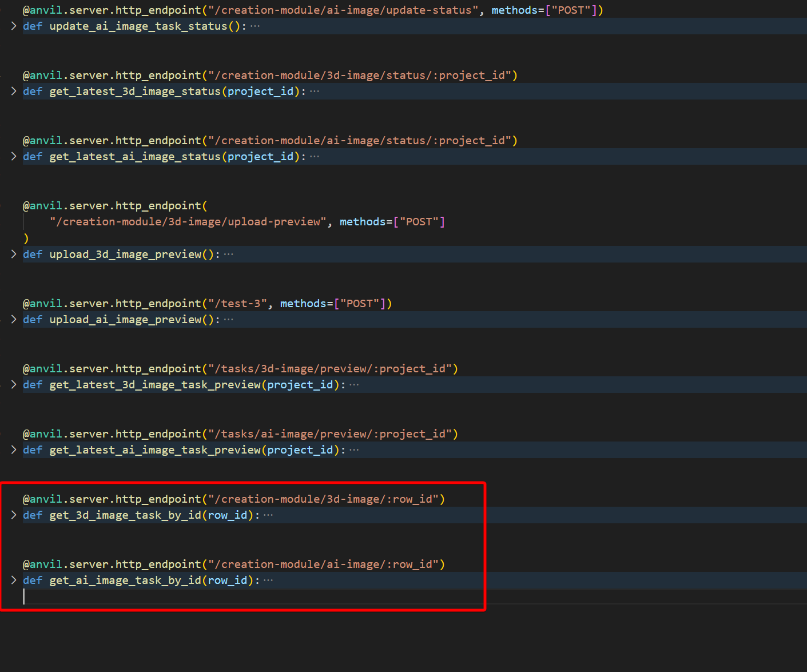Click the "/creation-module/3d-image/upload-preview" route string

(188, 222)
